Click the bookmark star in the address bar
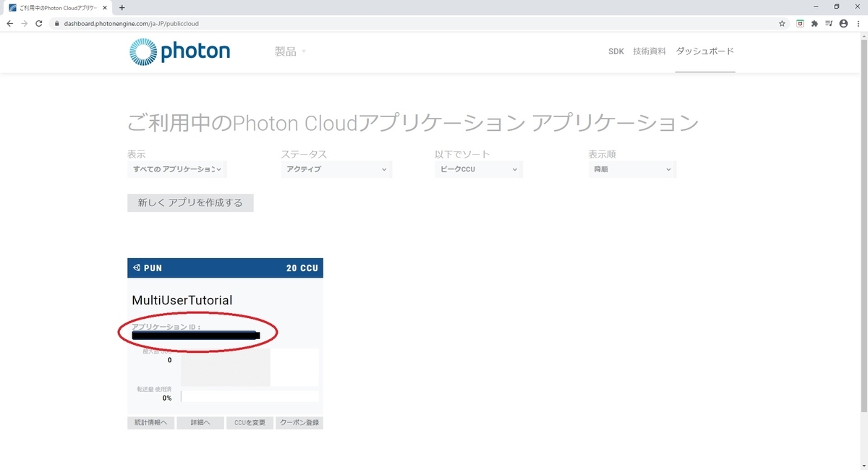868x470 pixels. click(x=781, y=23)
